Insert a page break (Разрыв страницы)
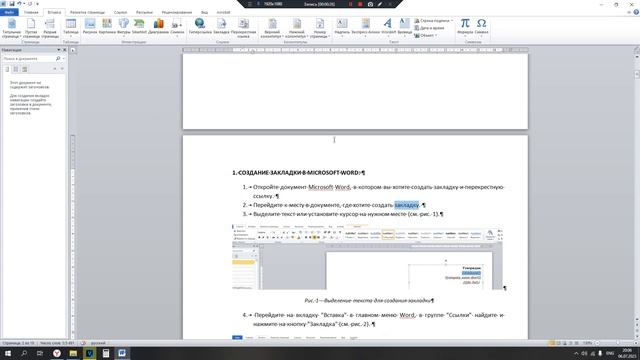640x360 pixels. [50, 28]
